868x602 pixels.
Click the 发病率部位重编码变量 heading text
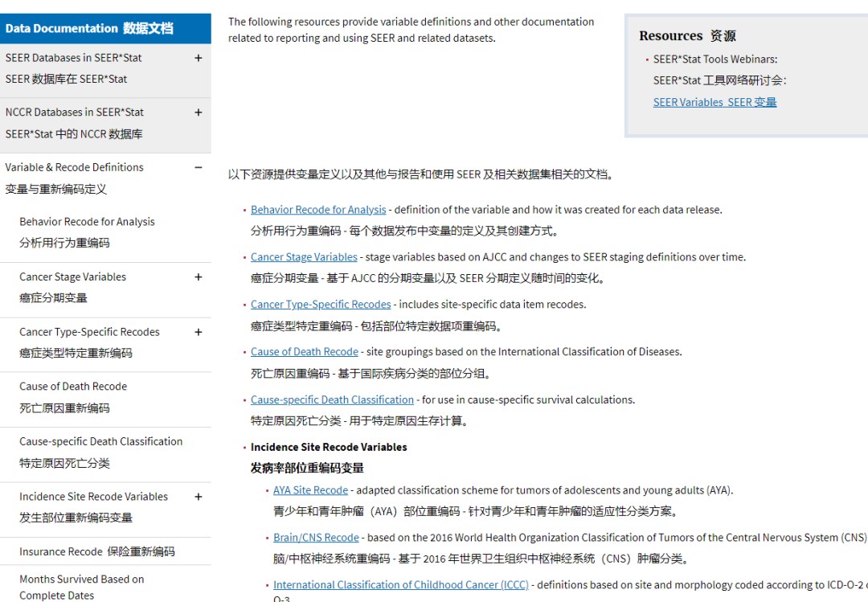[307, 469]
